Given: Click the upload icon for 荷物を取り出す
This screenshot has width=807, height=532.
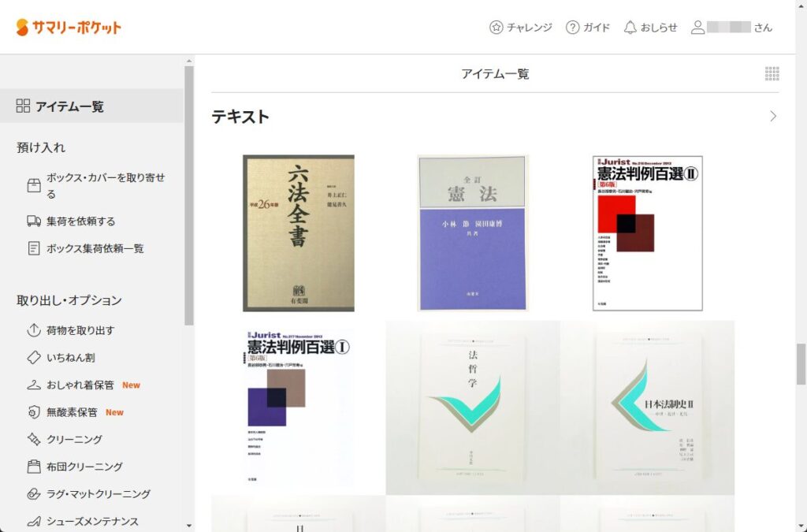Looking at the screenshot, I should (x=34, y=330).
